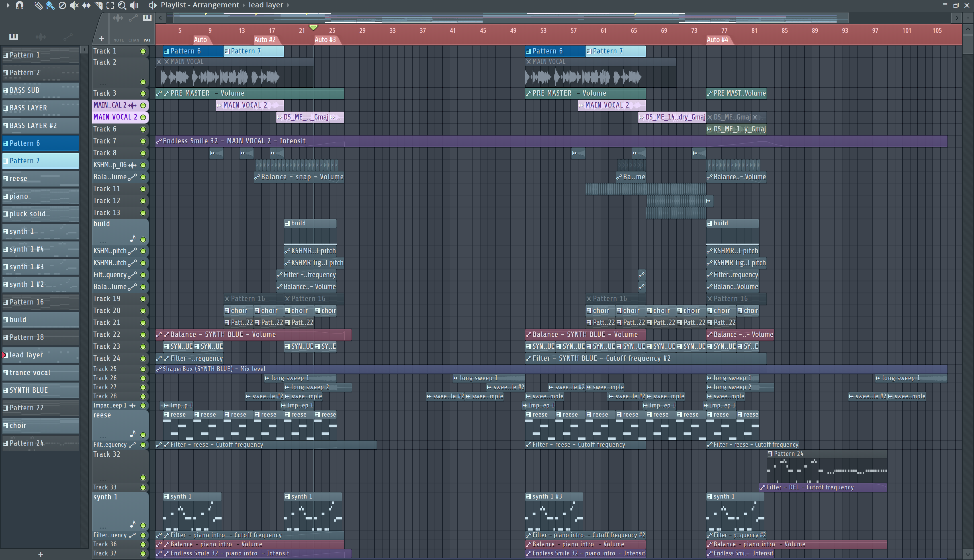The width and height of the screenshot is (974, 560).
Task: Select trance vocal in the pattern picker
Action: tap(41, 373)
